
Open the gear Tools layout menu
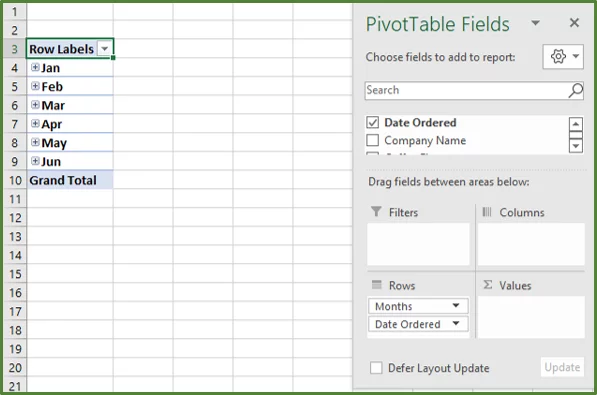(x=563, y=56)
